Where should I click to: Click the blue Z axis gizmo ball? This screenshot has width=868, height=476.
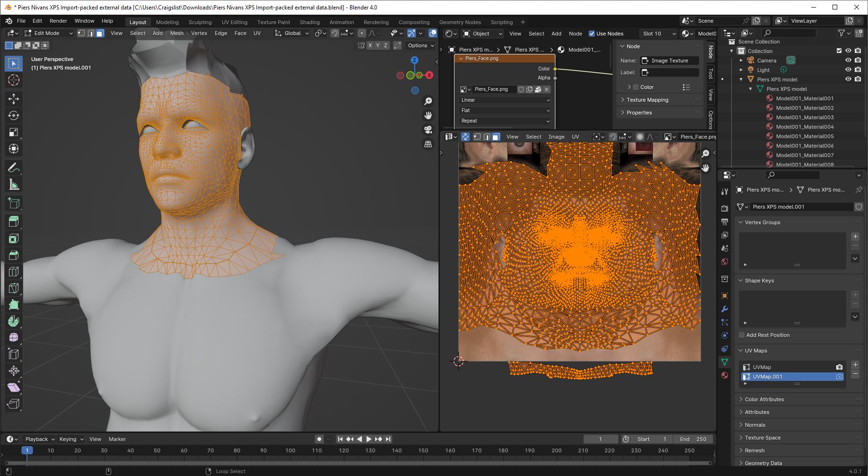pyautogui.click(x=414, y=60)
